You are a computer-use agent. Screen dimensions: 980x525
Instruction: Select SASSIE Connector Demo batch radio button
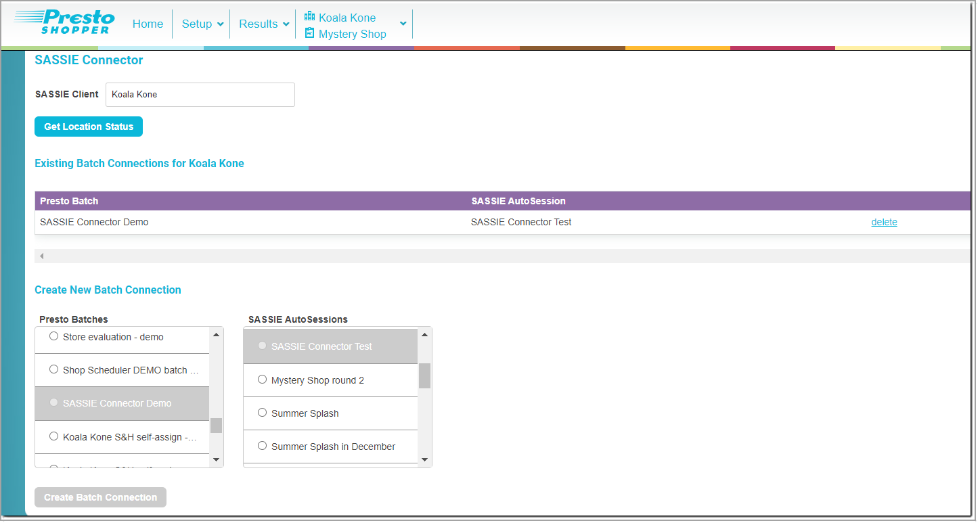(x=54, y=403)
